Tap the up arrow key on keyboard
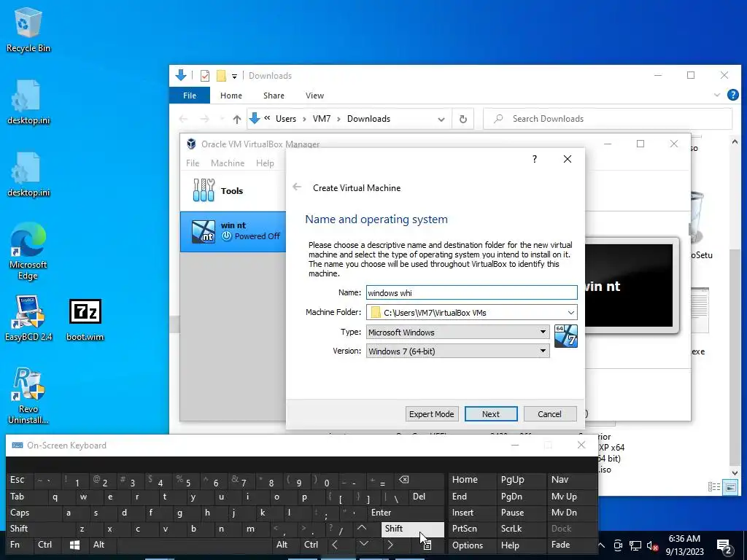 point(362,528)
